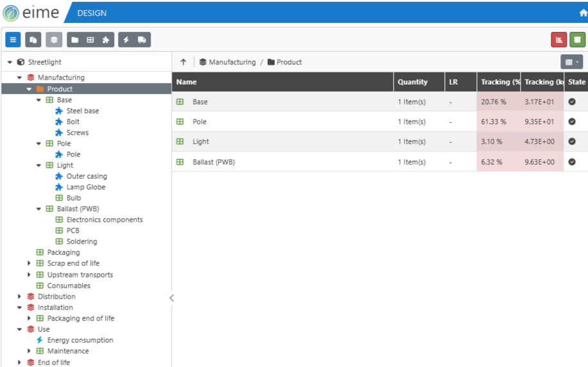The width and height of the screenshot is (588, 367).
Task: Click the home icon in header
Action: [583, 13]
